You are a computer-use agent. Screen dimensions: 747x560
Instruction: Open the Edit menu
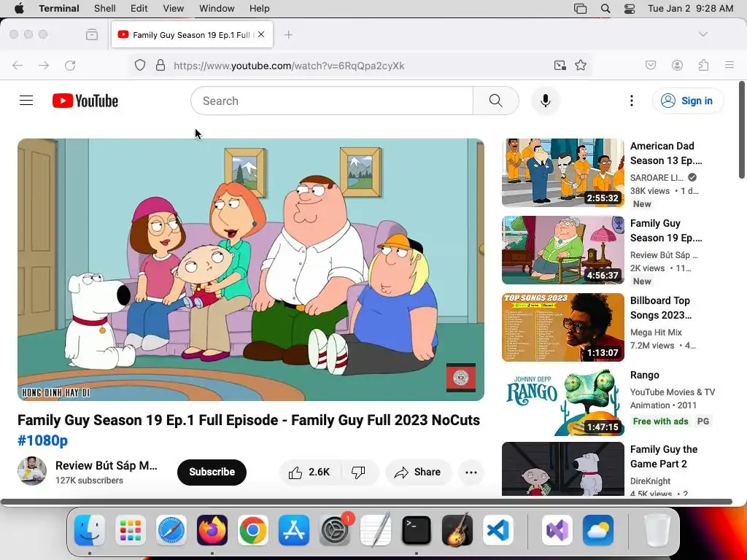pyautogui.click(x=139, y=9)
